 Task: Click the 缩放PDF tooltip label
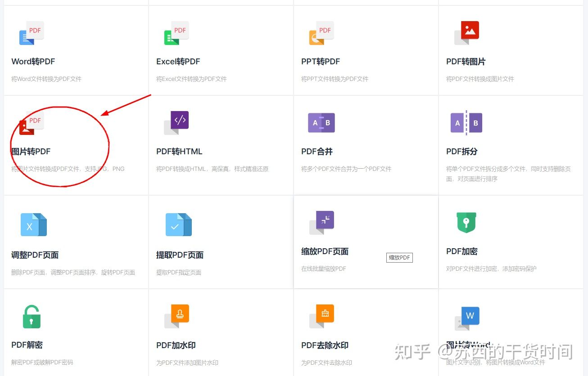coord(399,257)
